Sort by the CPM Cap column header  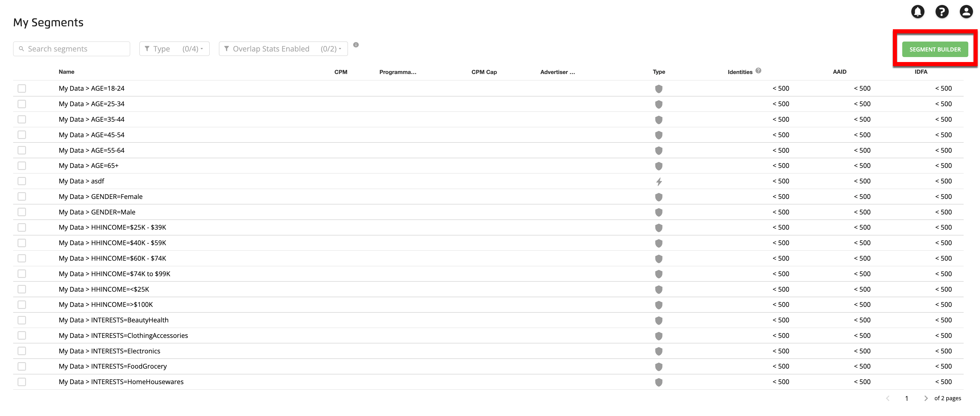coord(484,72)
